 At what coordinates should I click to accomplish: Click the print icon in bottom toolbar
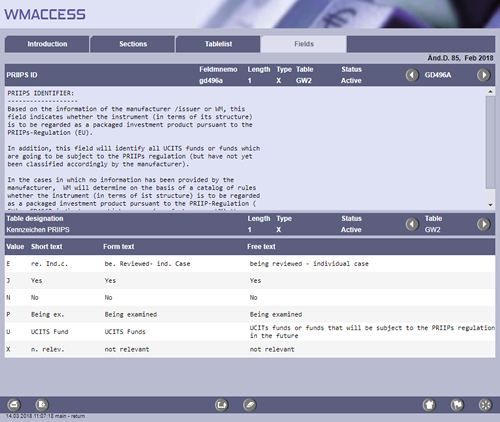(x=14, y=405)
